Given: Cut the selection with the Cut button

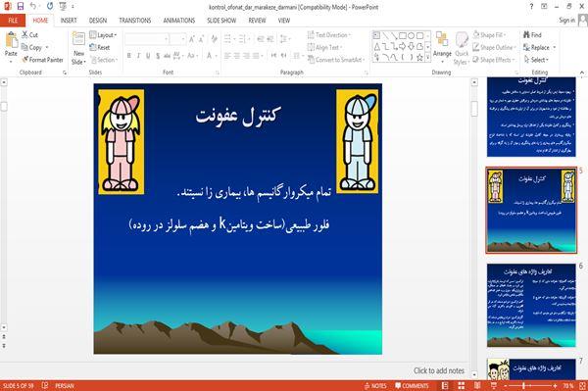Looking at the screenshot, I should click(x=30, y=35).
